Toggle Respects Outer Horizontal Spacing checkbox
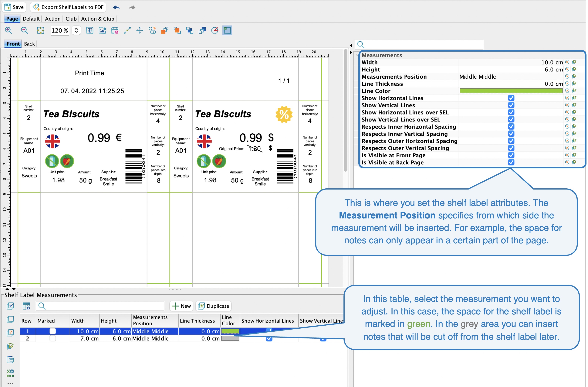This screenshot has width=588, height=387. 511,141
